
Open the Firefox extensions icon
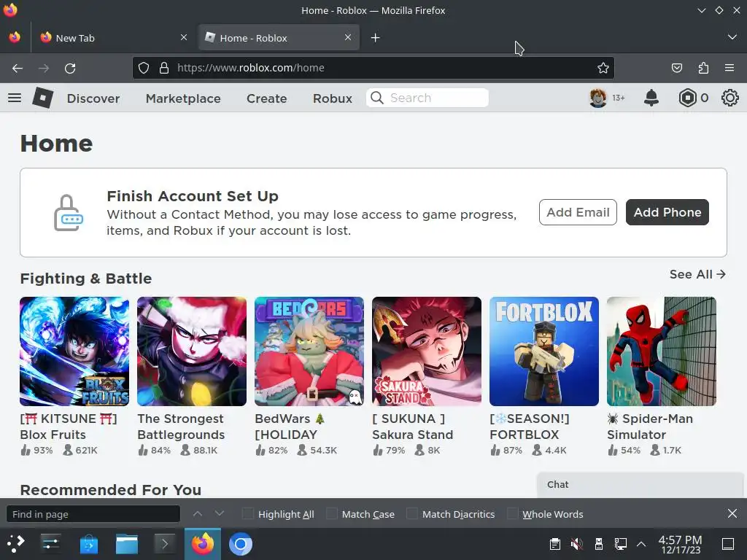pos(703,68)
